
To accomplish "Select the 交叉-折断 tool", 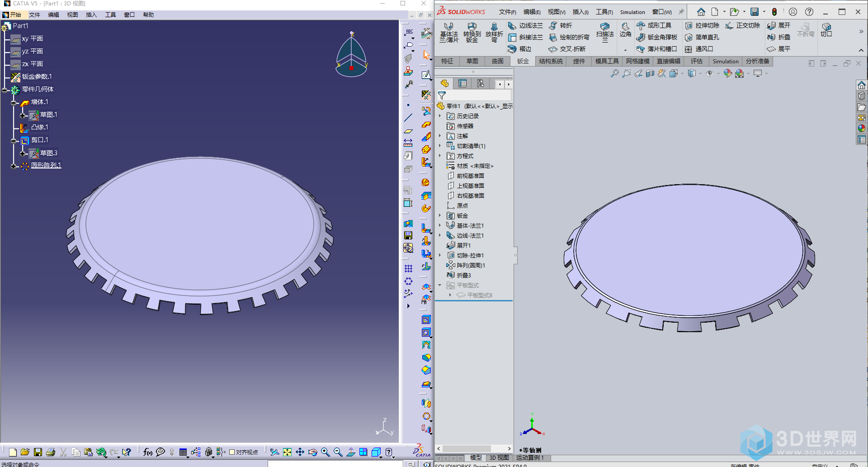I will 567,49.
